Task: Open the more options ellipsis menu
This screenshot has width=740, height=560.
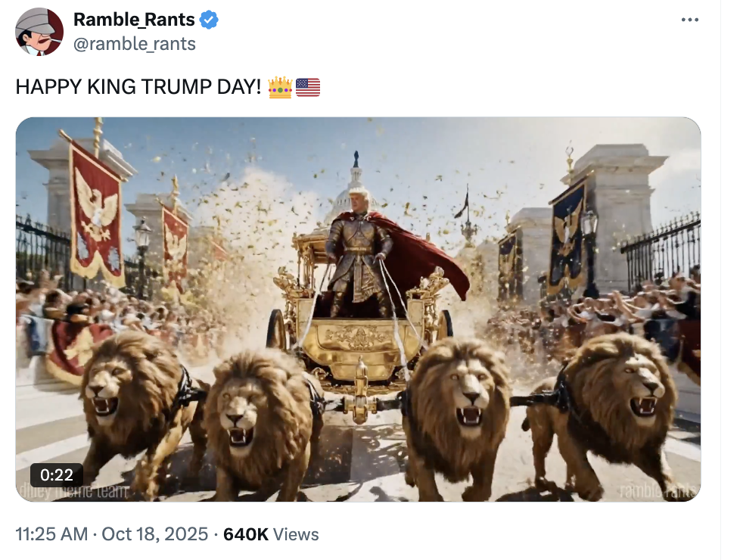Action: [689, 20]
